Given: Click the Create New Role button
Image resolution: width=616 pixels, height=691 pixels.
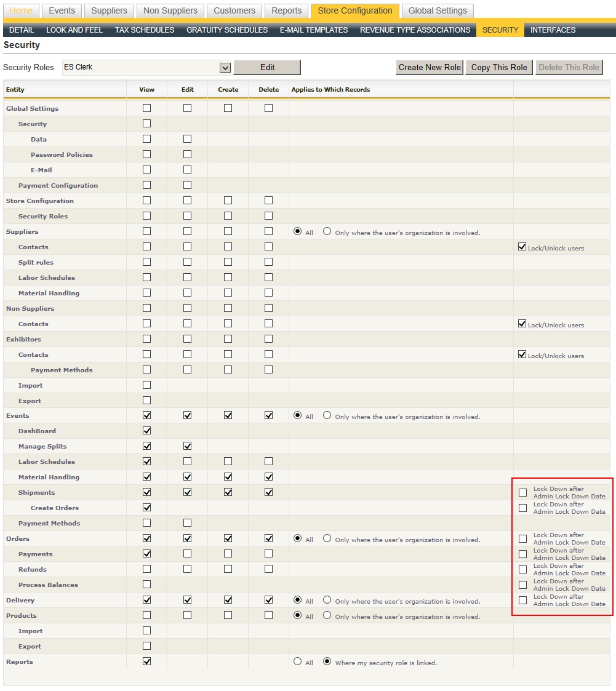Looking at the screenshot, I should tap(430, 68).
